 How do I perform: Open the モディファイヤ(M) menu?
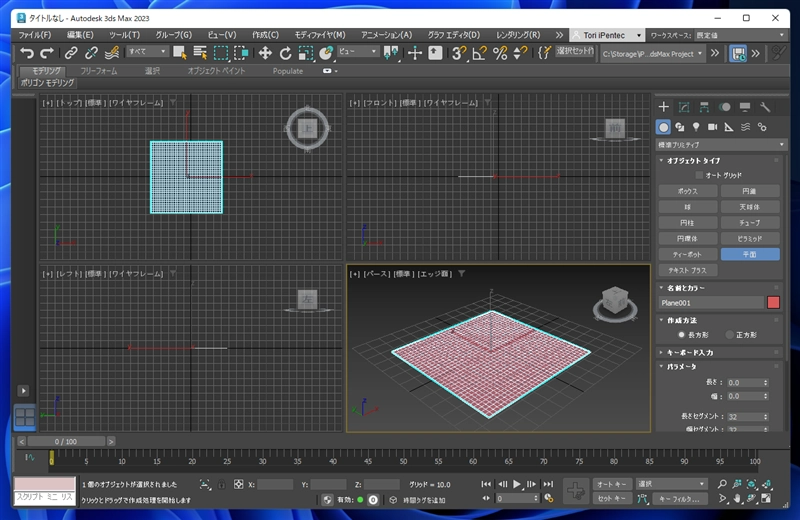tap(320, 35)
